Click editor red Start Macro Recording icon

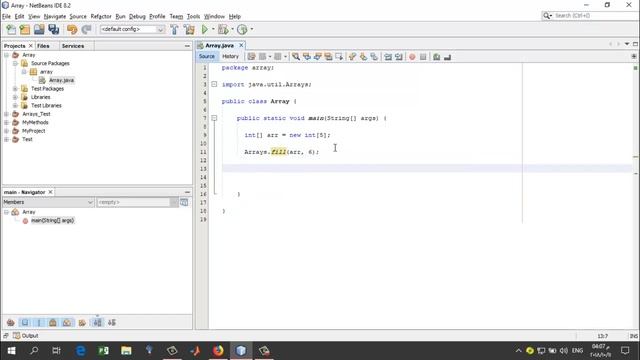tap(412, 57)
